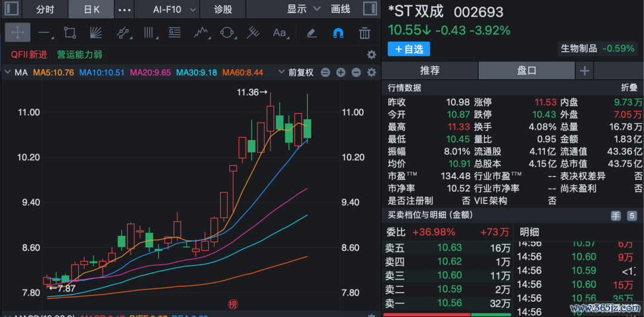
Task: Click the 卖五 10.63 order row
Action: point(448,248)
